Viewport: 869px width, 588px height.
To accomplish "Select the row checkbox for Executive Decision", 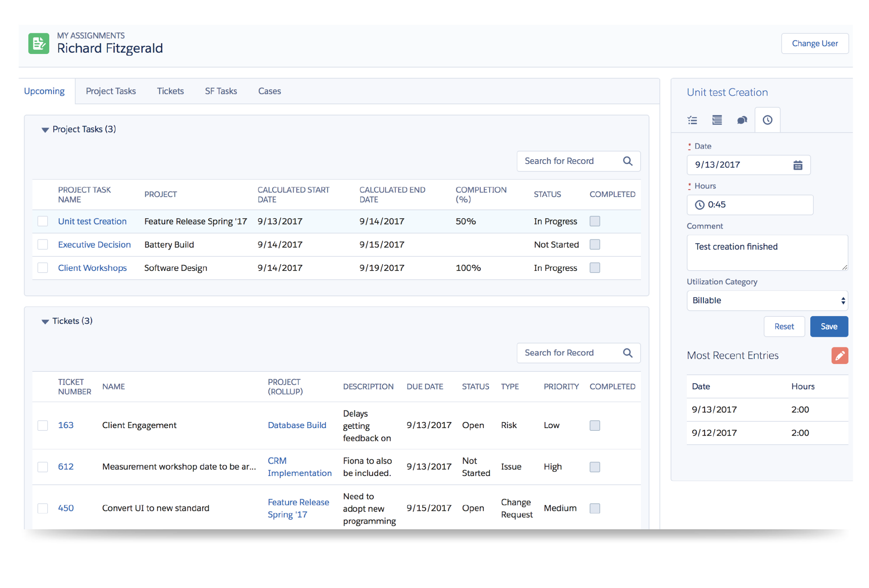I will (x=43, y=245).
